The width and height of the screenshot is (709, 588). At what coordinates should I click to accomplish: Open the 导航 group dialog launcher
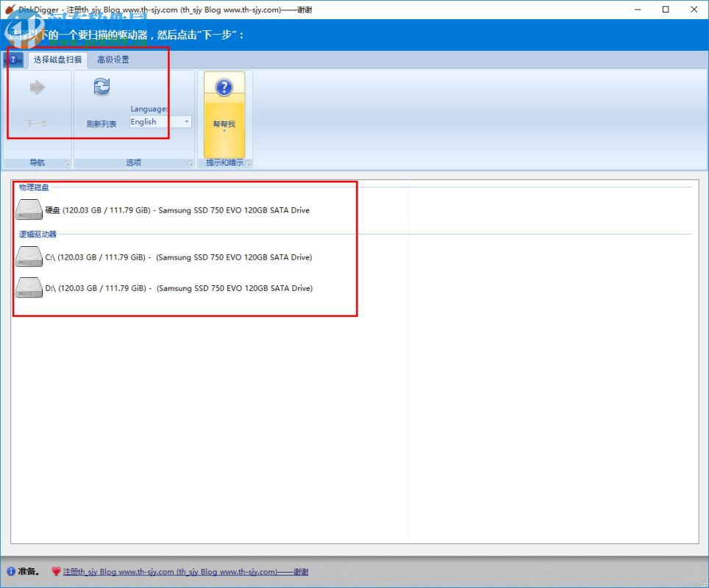[x=67, y=164]
